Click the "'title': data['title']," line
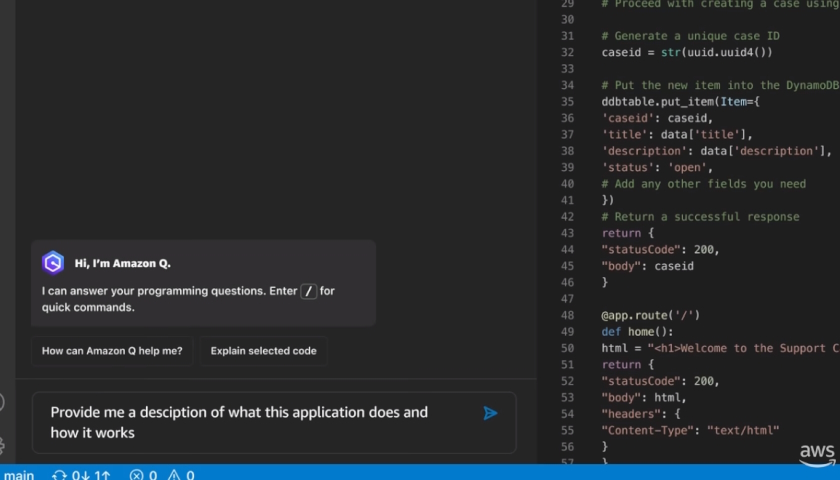Screen dimensions: 840x480 click(x=677, y=134)
